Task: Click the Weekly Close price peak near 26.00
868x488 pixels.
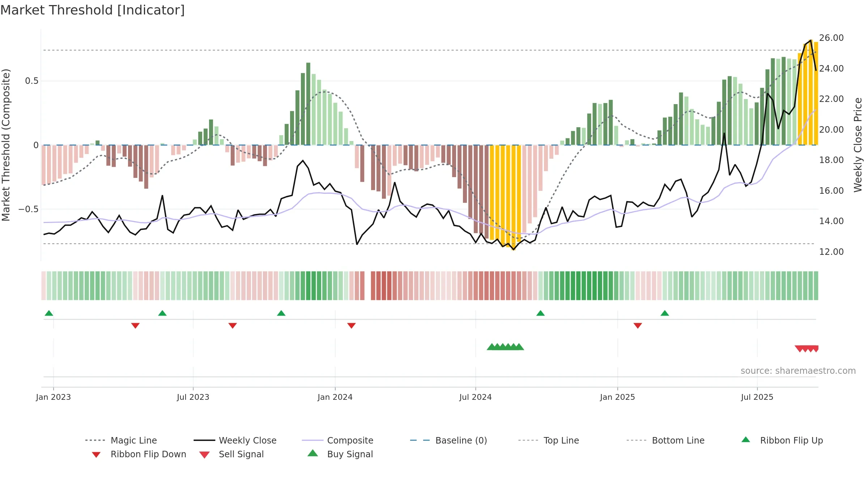Action: tap(811, 40)
